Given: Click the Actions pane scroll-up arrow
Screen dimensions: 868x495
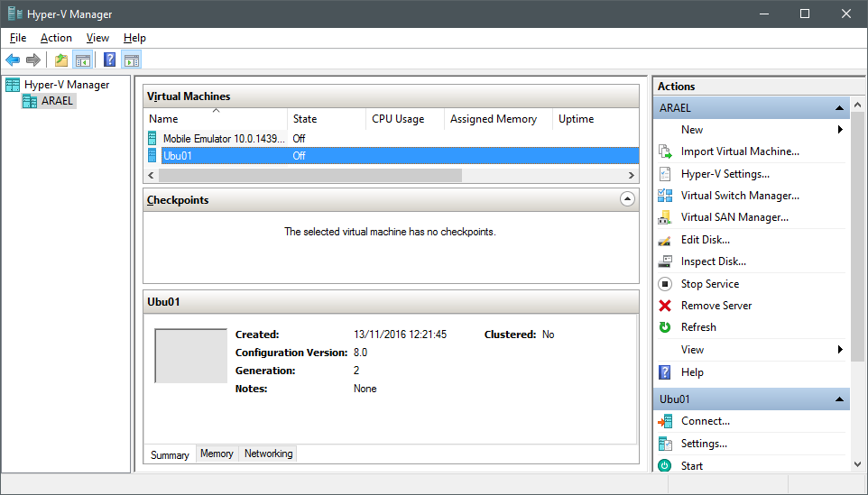Looking at the screenshot, I should (x=857, y=105).
